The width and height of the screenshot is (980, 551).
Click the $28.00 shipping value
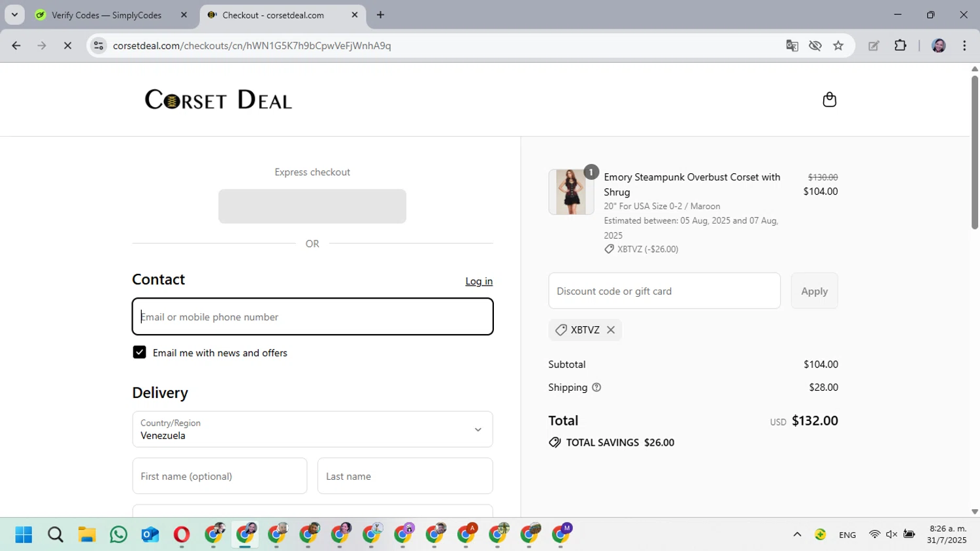823,388
